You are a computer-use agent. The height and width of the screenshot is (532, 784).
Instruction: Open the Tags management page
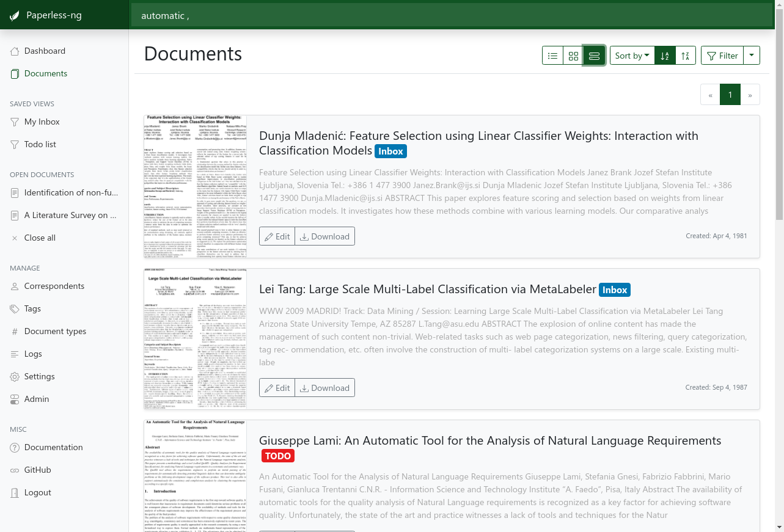pyautogui.click(x=32, y=308)
